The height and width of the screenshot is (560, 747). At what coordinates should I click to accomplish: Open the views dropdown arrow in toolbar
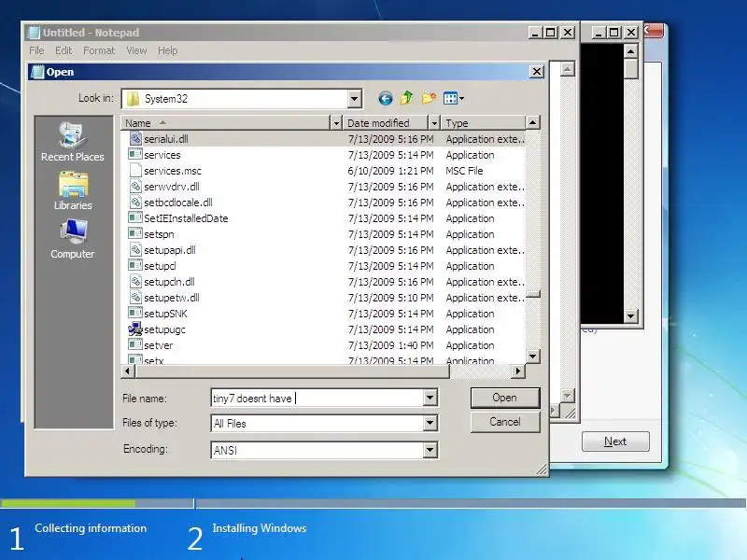tap(461, 99)
